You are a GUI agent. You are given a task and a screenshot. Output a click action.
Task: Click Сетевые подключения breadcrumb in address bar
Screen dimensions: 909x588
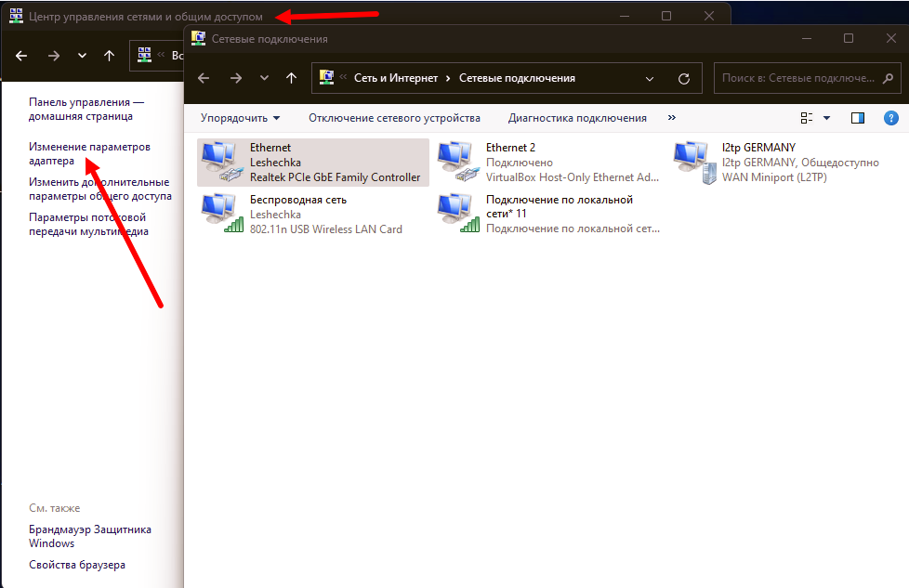pyautogui.click(x=517, y=78)
